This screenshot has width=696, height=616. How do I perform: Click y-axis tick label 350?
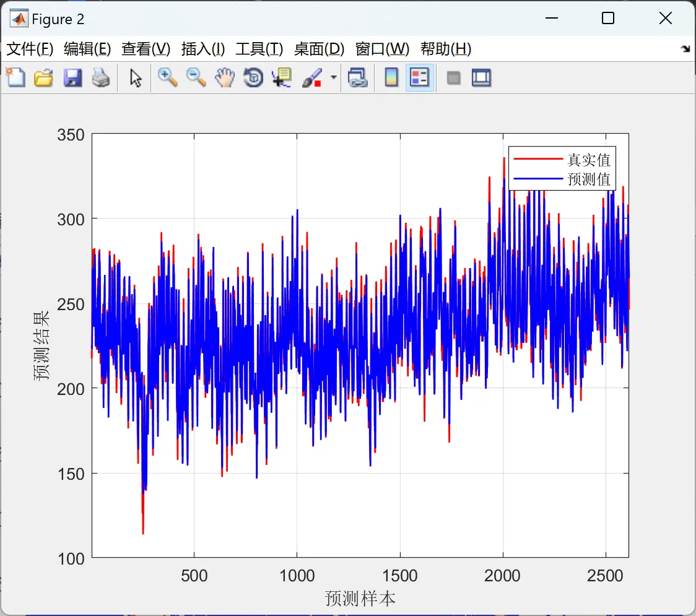pos(71,135)
